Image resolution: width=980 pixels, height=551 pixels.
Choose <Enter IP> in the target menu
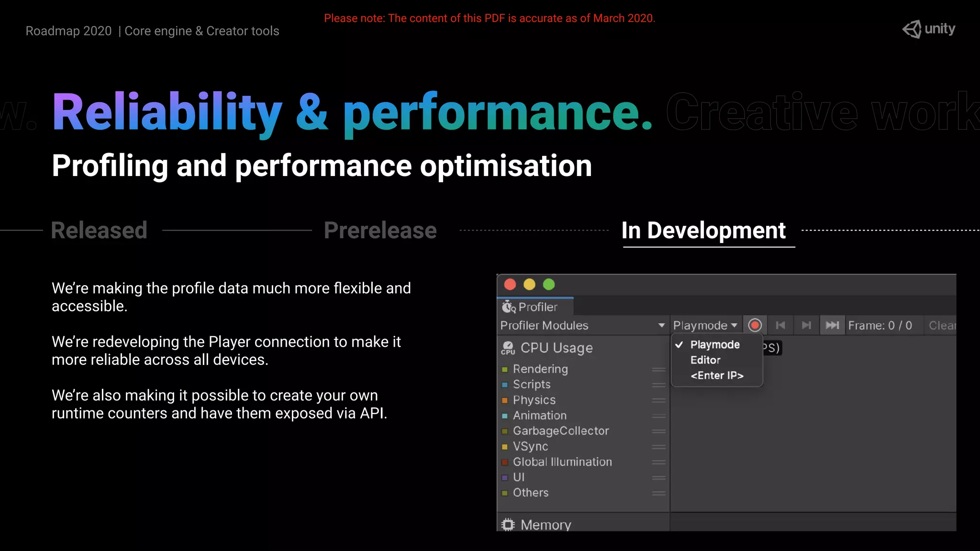click(717, 375)
